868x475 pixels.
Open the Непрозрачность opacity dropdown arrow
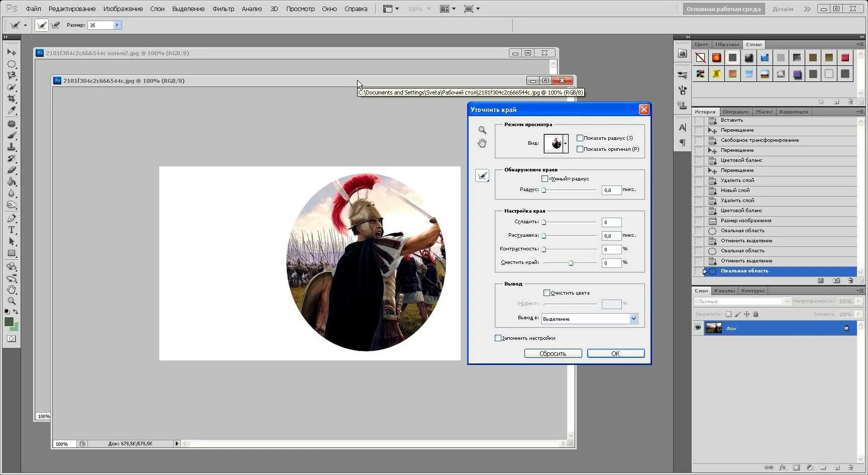(x=857, y=301)
